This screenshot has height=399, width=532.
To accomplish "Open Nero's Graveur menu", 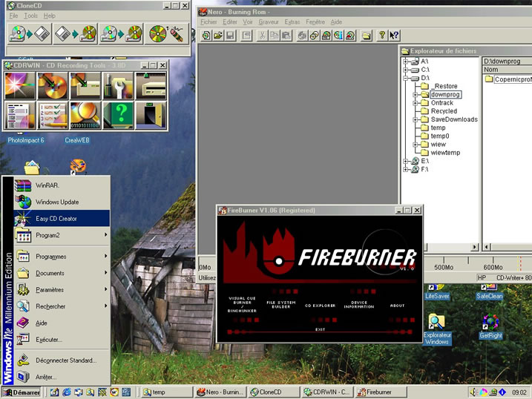I will pyautogui.click(x=269, y=22).
